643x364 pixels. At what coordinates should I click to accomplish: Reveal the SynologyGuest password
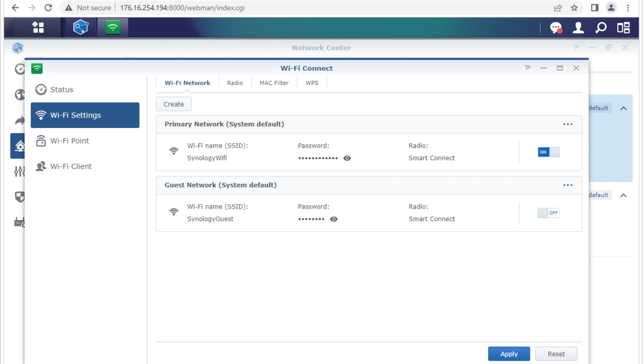point(334,219)
